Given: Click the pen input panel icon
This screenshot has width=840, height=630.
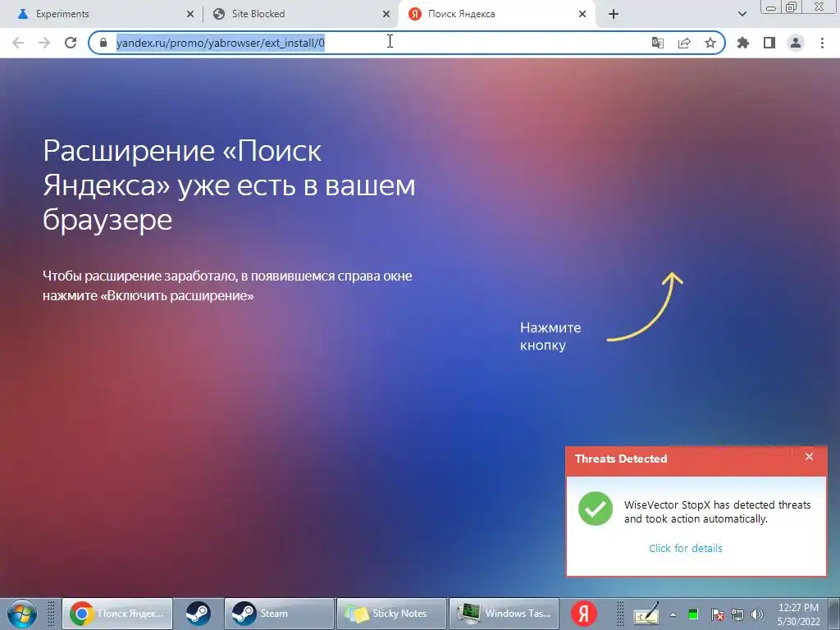Looking at the screenshot, I should click(646, 614).
